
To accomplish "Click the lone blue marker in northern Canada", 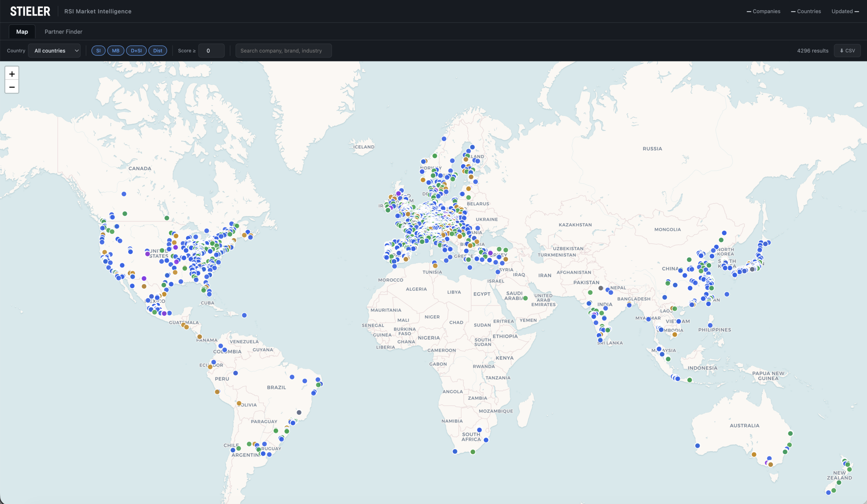I will [124, 194].
